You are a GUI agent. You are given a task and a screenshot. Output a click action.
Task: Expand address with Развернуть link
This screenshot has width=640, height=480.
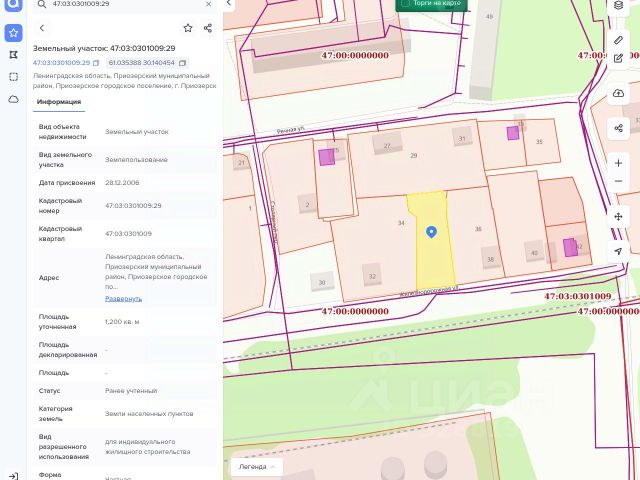click(x=123, y=299)
